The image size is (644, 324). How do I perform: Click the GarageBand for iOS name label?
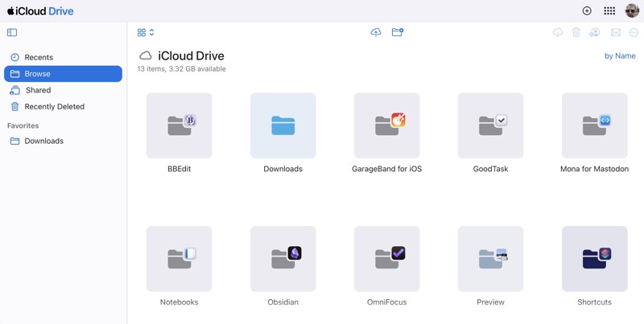387,169
